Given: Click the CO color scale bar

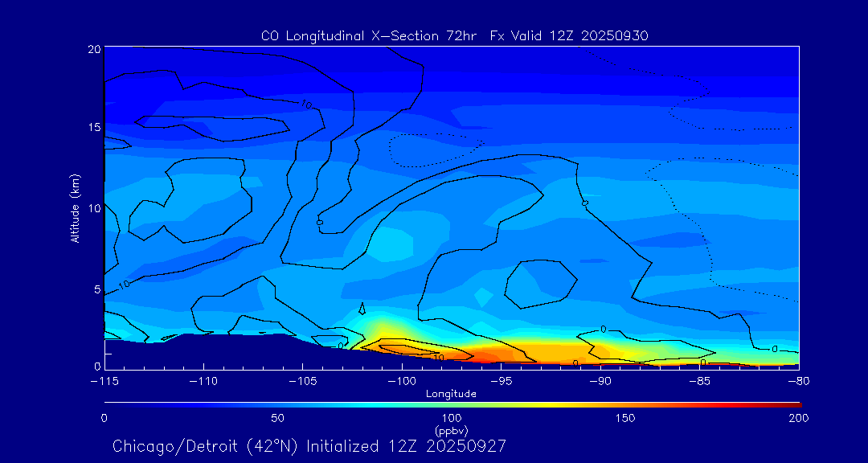Looking at the screenshot, I should pos(452,405).
